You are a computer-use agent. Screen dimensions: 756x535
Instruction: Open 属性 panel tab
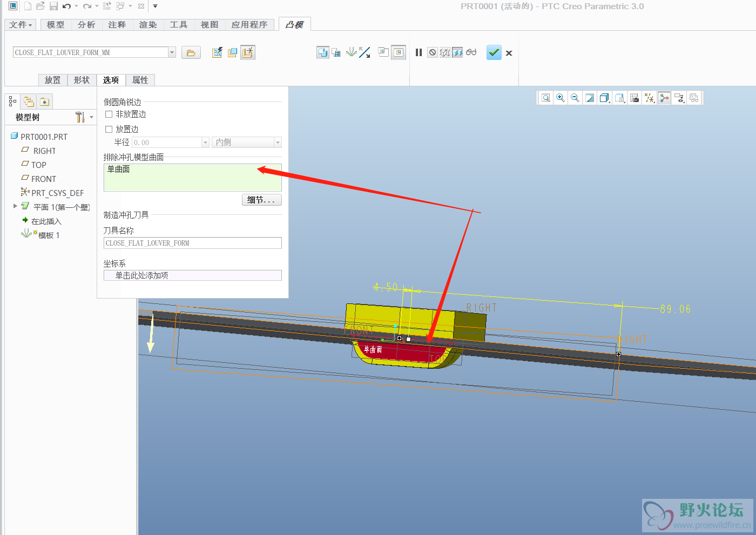[x=140, y=80]
